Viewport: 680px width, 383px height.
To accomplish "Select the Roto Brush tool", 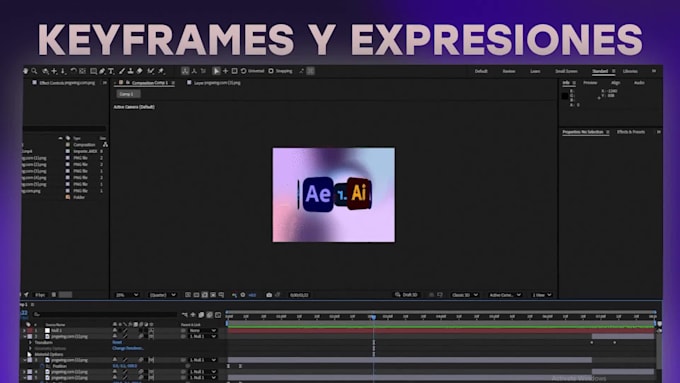I will tap(150, 71).
